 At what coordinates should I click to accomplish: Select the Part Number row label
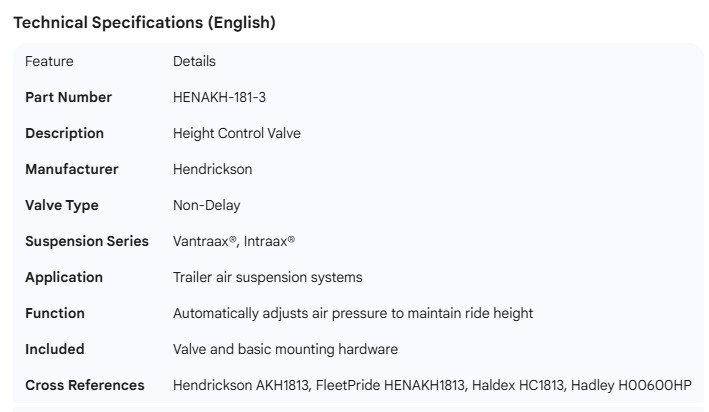coord(68,97)
